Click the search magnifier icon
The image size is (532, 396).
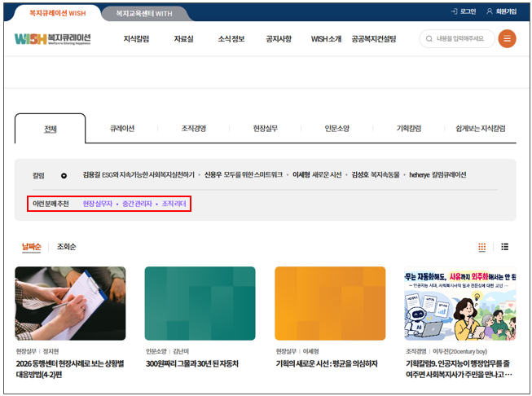[x=429, y=38]
